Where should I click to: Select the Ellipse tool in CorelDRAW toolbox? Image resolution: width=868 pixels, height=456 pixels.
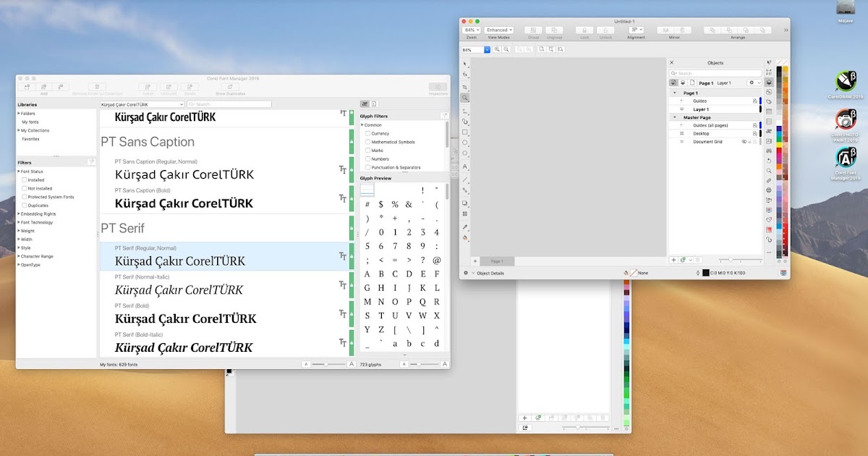click(x=465, y=143)
